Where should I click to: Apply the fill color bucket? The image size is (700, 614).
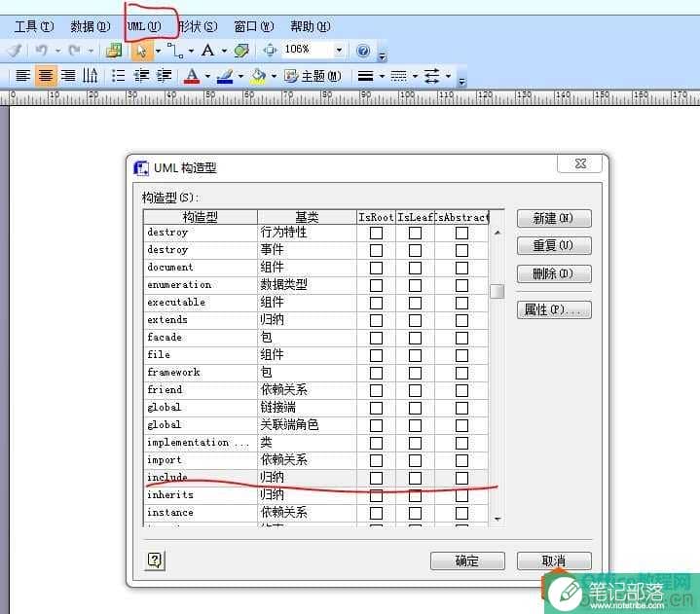258,76
